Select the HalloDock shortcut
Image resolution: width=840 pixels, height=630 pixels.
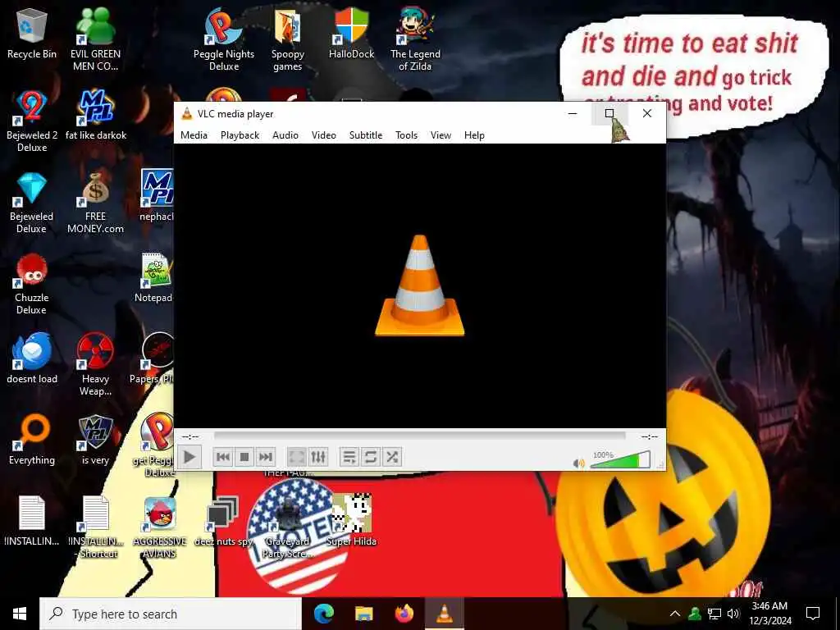pos(351,34)
